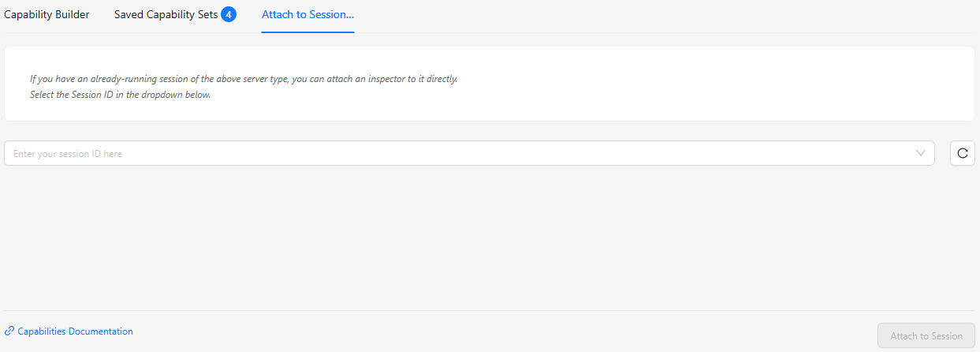
Task: Click the "Enter your session ID here" placeholder
Action: pos(68,154)
